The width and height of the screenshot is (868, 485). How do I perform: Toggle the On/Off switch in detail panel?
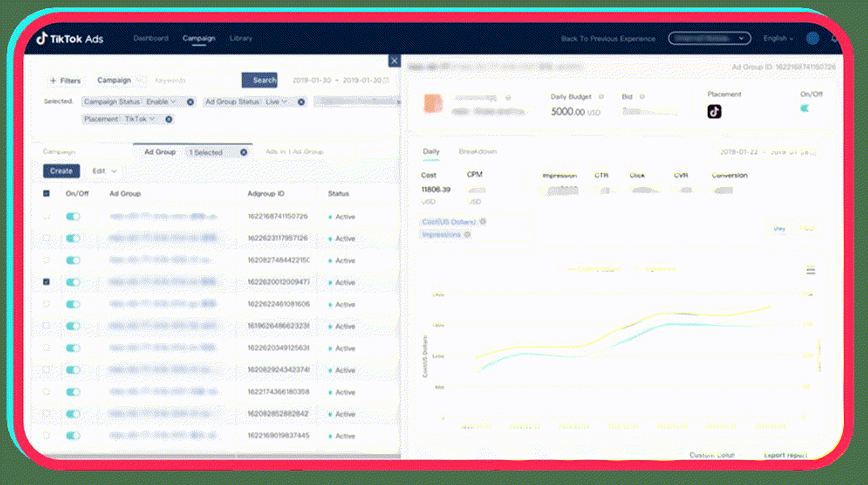point(805,109)
